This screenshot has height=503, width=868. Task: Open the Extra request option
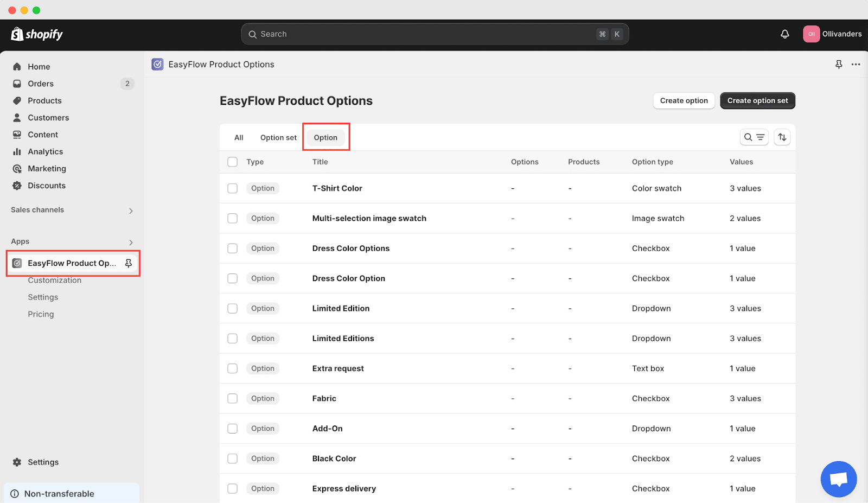pyautogui.click(x=338, y=368)
